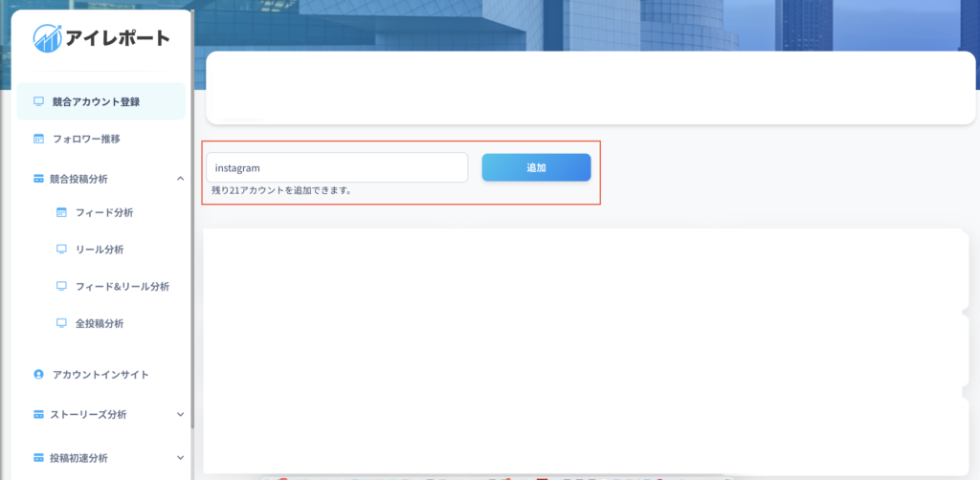
Task: Click the monitor icon beside 競合アカウント登録
Action: (x=39, y=101)
